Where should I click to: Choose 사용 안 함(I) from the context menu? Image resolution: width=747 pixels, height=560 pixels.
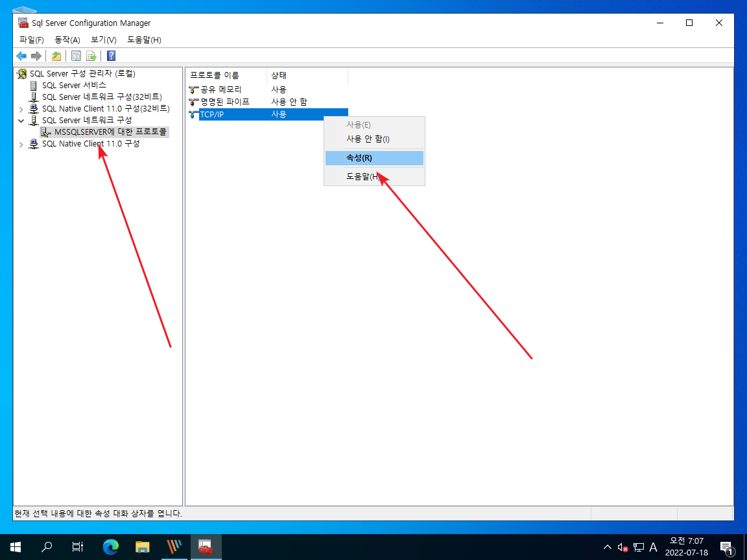coord(374,139)
